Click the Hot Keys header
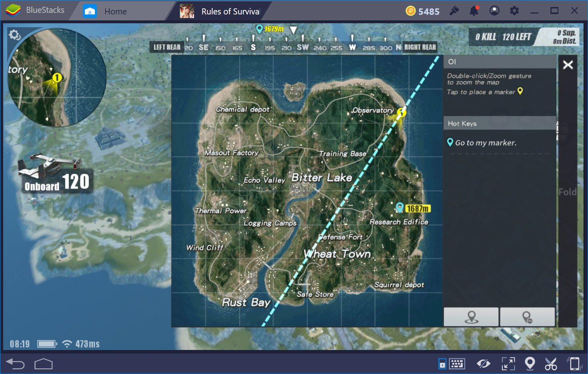The height and width of the screenshot is (374, 588). tap(500, 123)
